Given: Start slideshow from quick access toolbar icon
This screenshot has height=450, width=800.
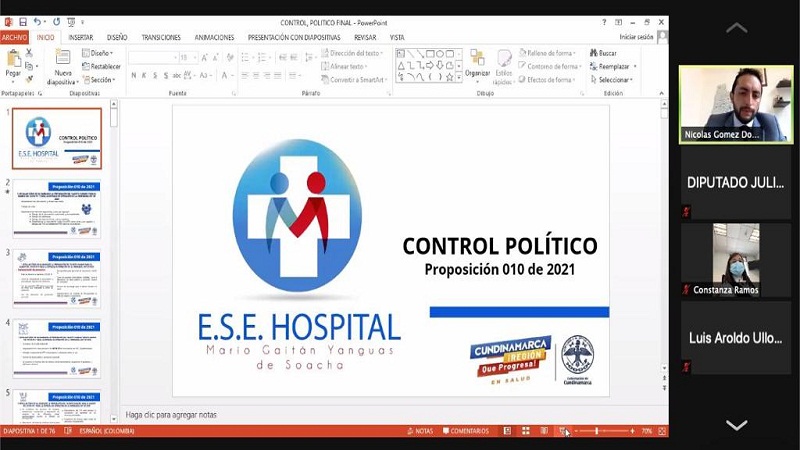Looking at the screenshot, I should tap(71, 22).
